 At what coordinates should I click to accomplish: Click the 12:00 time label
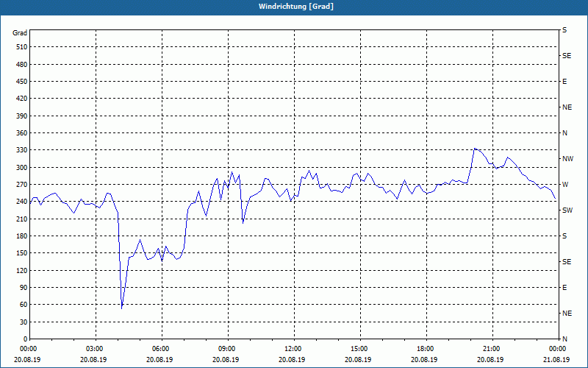tap(292, 348)
